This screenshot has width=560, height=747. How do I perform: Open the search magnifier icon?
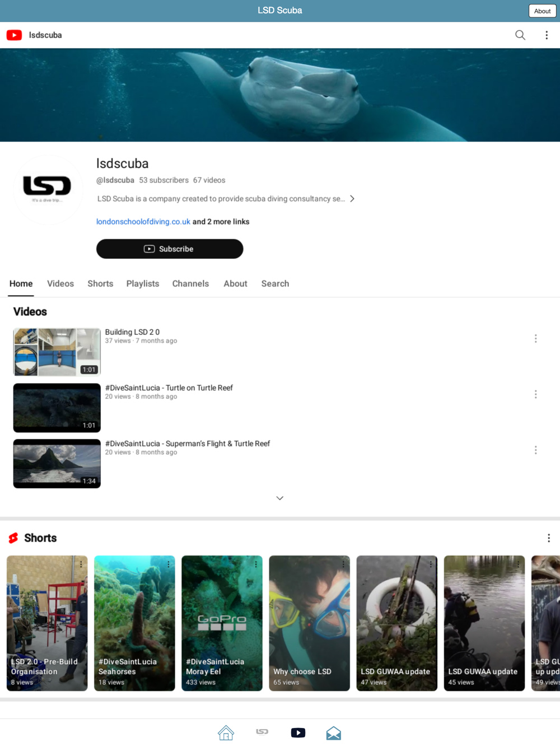520,35
